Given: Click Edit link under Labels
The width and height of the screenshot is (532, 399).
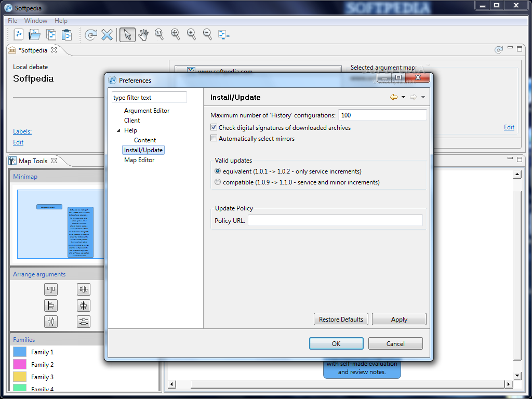Looking at the screenshot, I should coord(18,142).
